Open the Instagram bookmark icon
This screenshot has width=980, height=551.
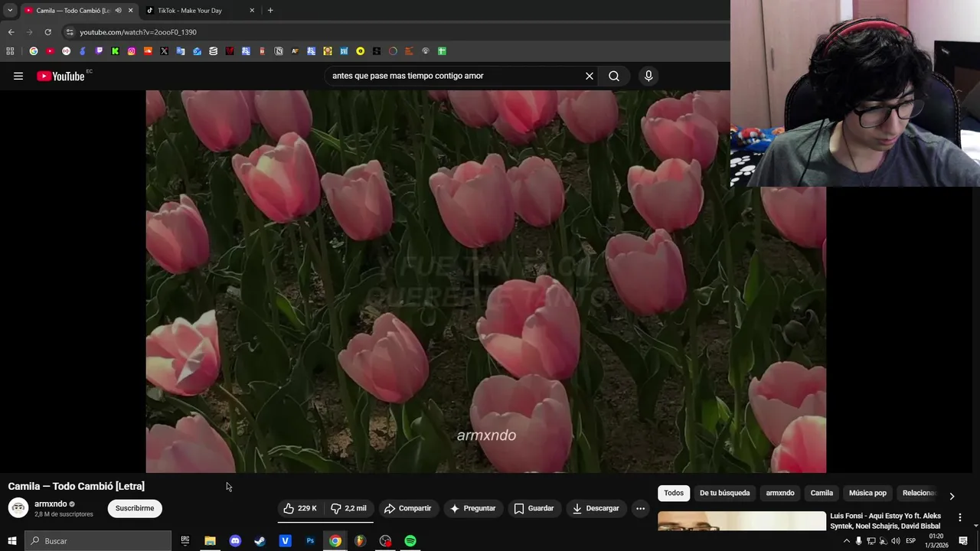click(x=132, y=51)
